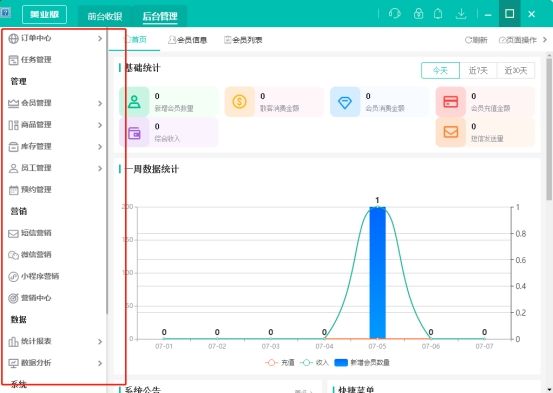Open 小程序营销 using its icon
Screen dimensions: 553x393
13,277
